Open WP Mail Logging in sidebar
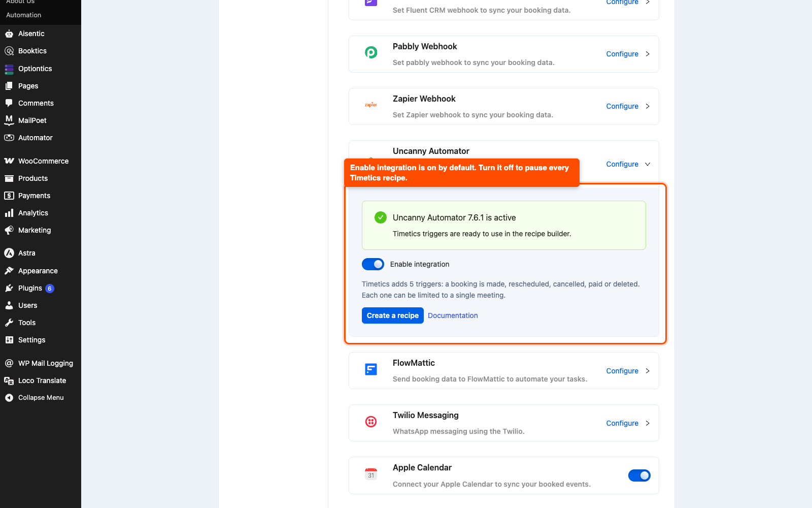This screenshot has width=812, height=508. tap(41, 363)
